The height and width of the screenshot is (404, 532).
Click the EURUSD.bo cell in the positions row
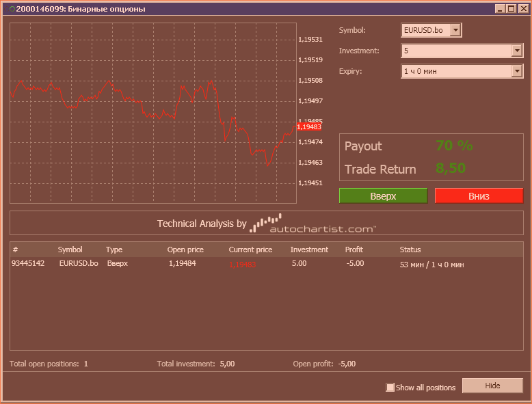coord(79,264)
